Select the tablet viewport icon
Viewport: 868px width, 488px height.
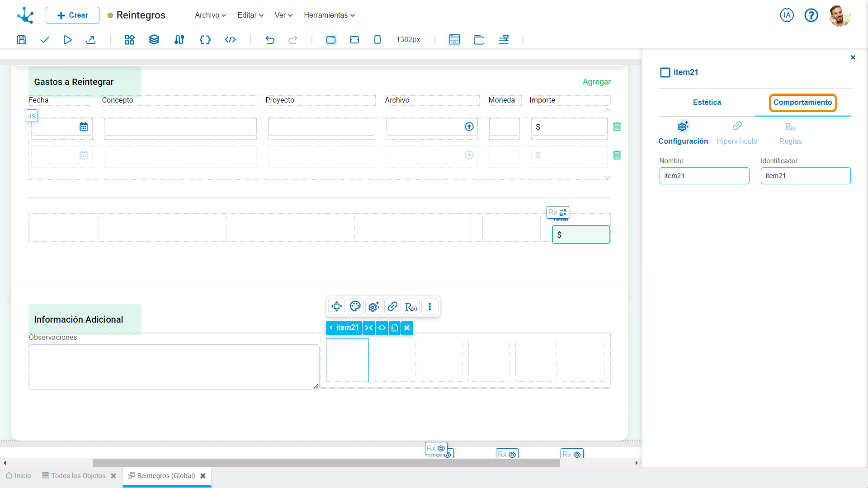coord(354,40)
